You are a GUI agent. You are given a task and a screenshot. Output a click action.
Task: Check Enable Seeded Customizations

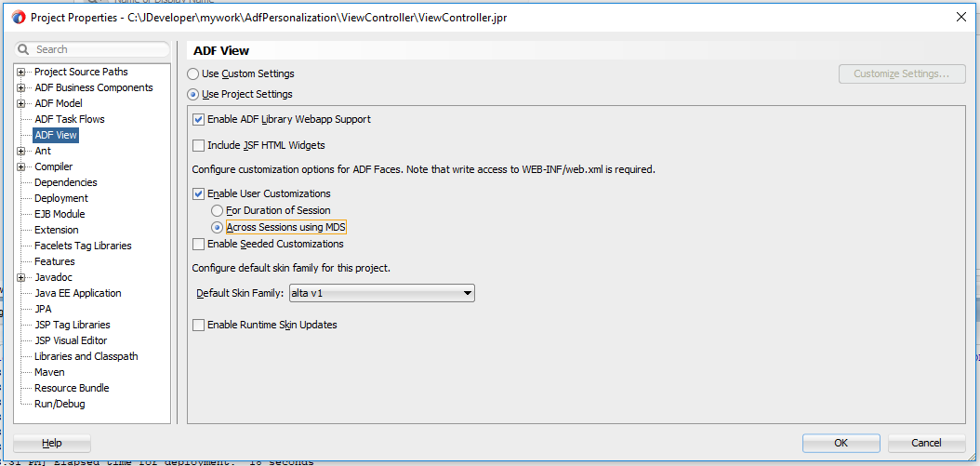(x=198, y=244)
